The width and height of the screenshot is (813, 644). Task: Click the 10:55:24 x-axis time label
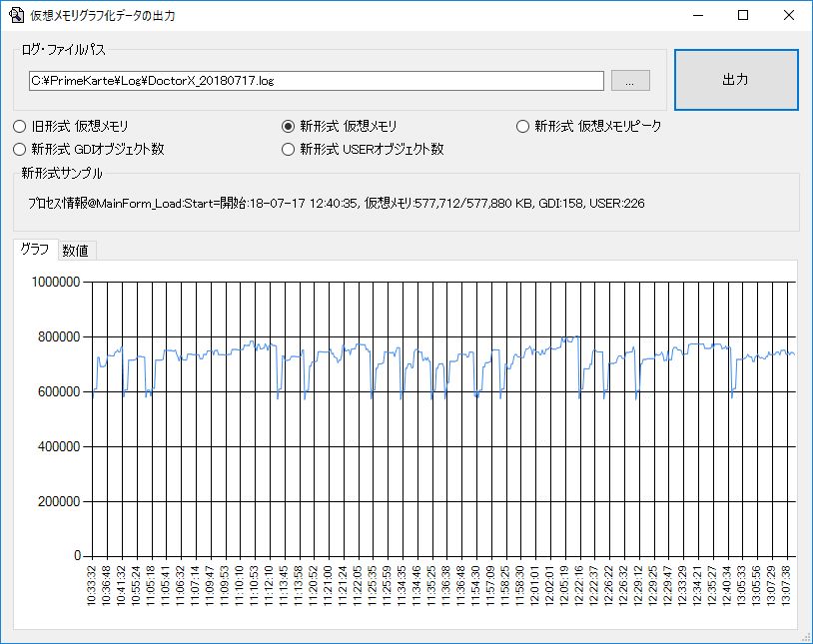click(137, 585)
